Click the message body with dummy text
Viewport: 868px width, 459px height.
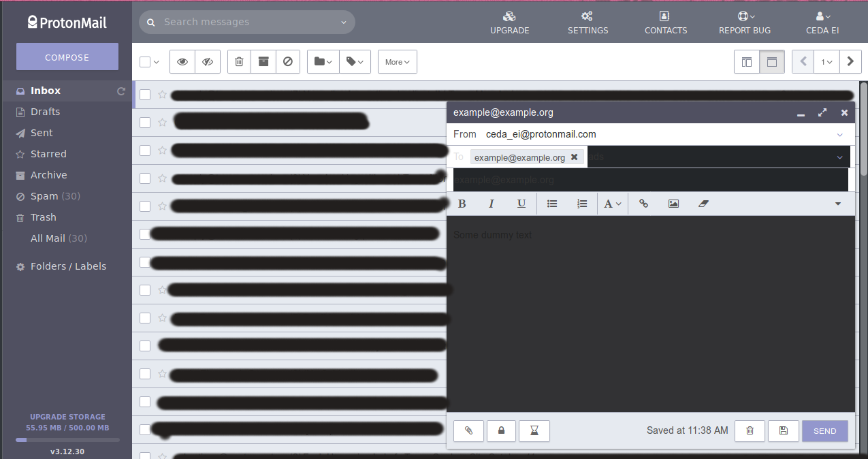point(651,314)
